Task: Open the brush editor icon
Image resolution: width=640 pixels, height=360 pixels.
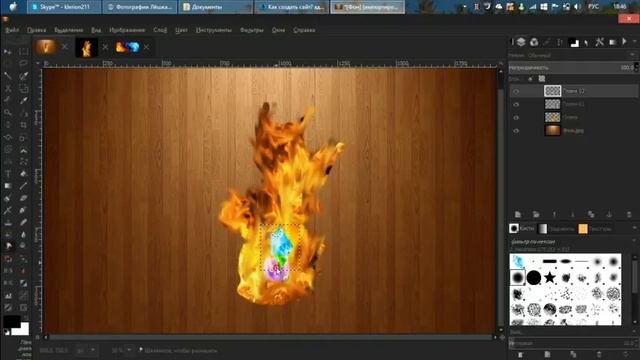Action: (x=521, y=354)
